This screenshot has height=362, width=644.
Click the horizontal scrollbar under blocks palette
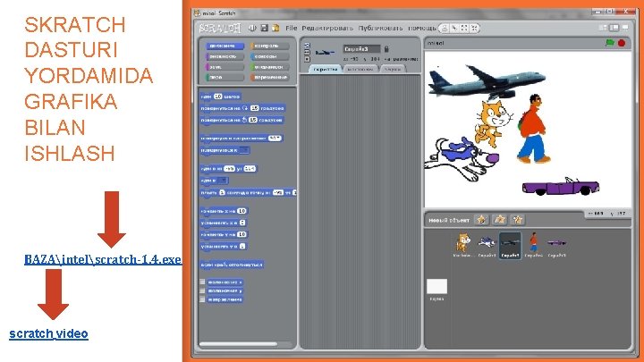[238, 344]
